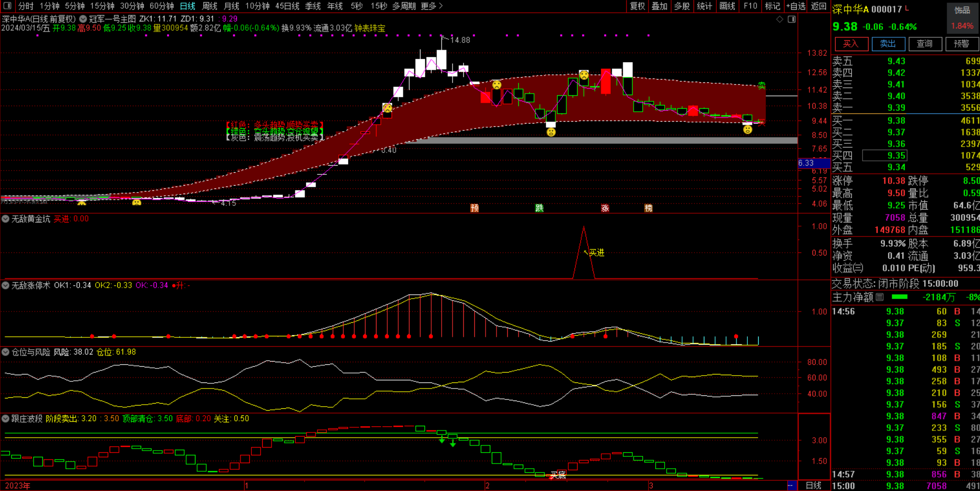Click the sad face emoji near 14.88 peak

(x=387, y=108)
